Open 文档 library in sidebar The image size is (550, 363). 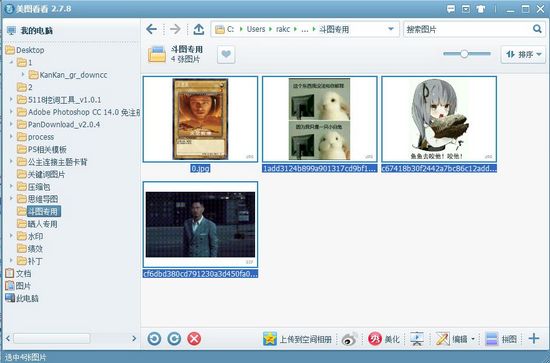tap(18, 274)
